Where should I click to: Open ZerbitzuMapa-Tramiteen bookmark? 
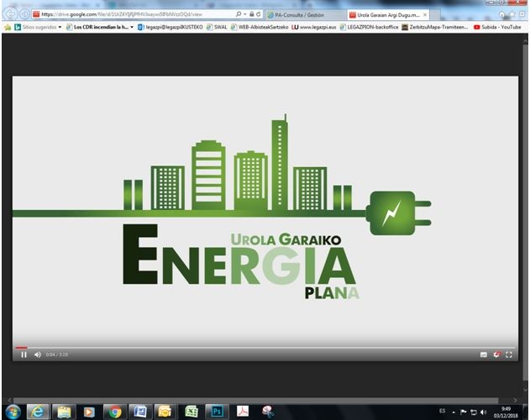435,27
